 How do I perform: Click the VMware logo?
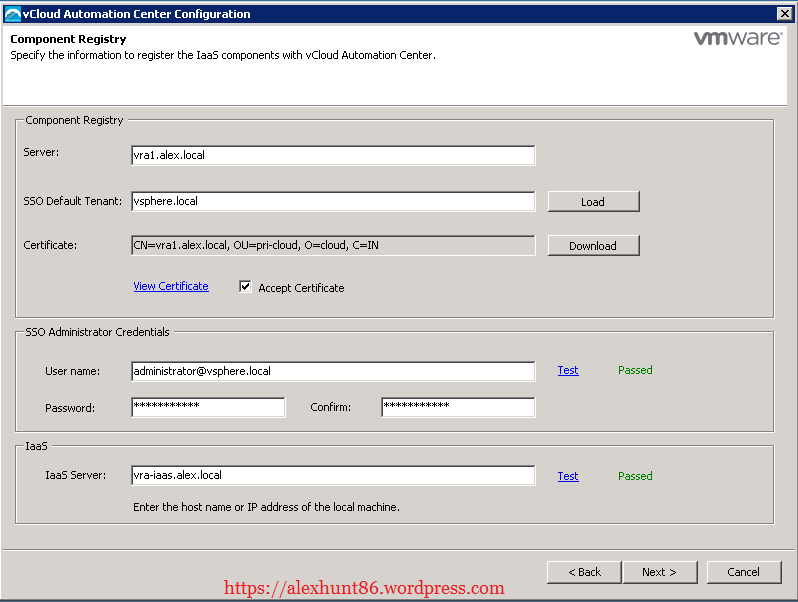(737, 39)
